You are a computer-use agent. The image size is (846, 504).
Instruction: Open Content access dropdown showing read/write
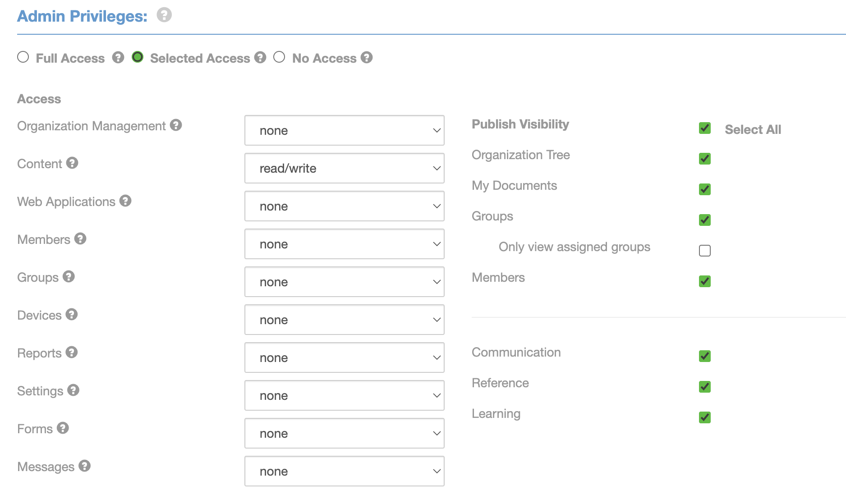345,168
